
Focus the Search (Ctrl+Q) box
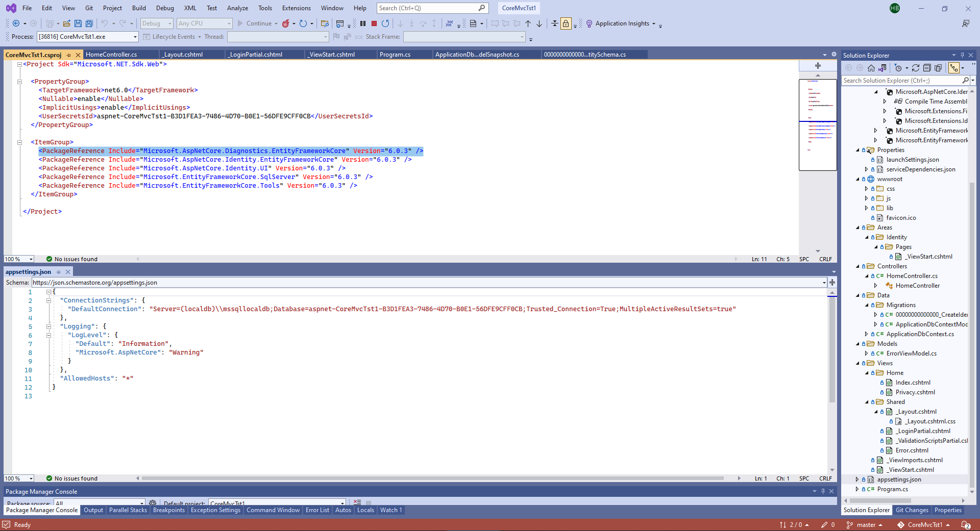[x=432, y=8]
